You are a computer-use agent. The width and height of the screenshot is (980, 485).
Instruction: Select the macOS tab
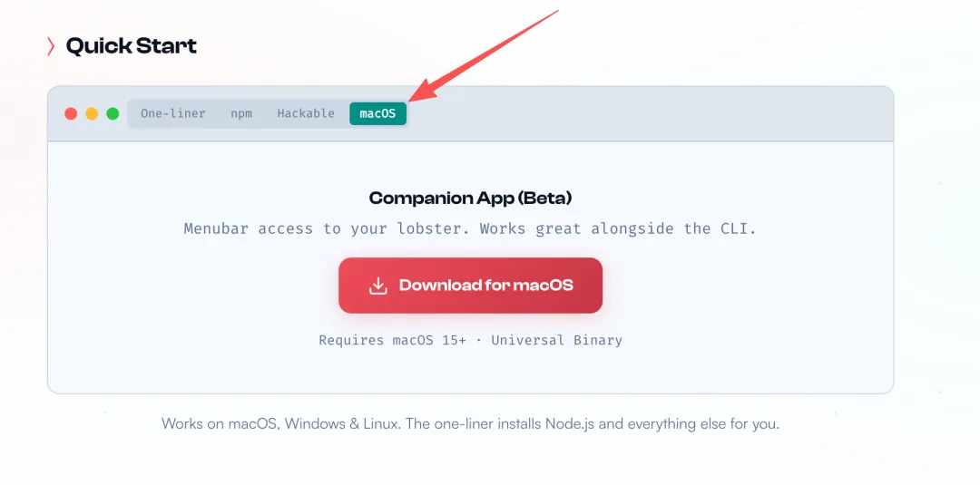coord(377,113)
